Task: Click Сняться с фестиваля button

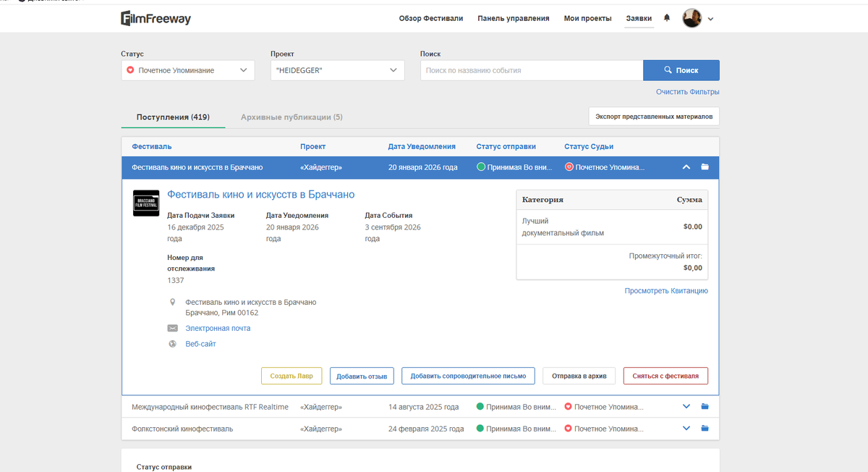Action: 665,376
